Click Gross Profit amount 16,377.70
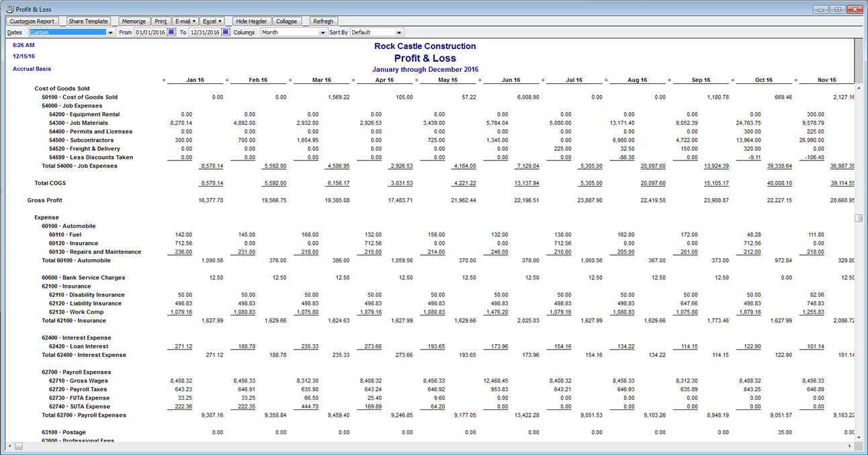 (x=210, y=200)
